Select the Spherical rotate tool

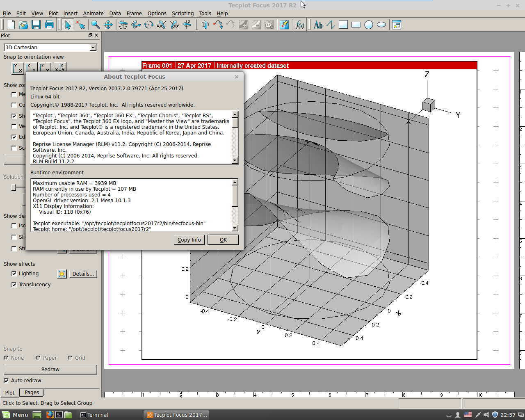tap(123, 25)
